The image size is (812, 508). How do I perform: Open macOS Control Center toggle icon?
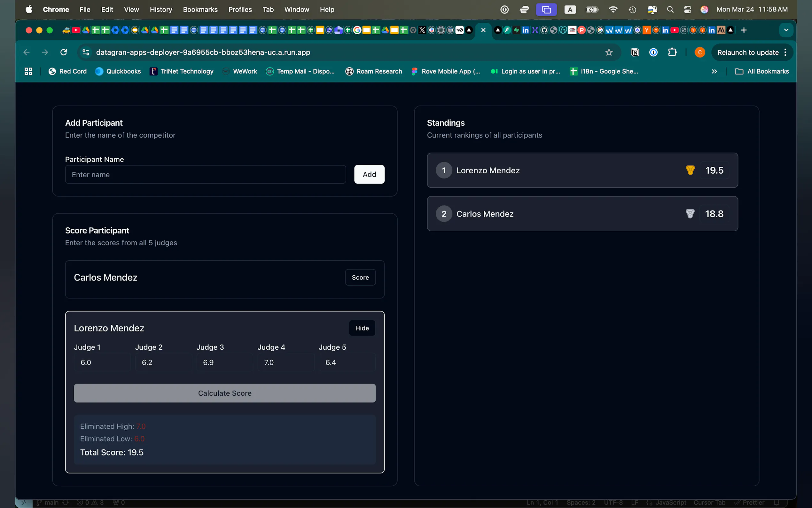coord(687,9)
